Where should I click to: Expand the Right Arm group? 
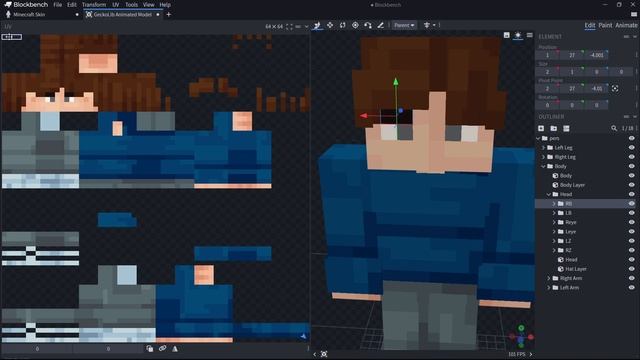(x=549, y=278)
